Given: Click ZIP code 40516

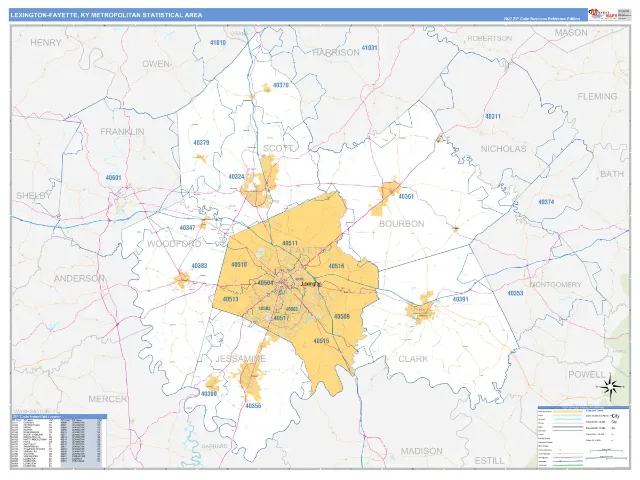Looking at the screenshot, I should click(x=336, y=266).
